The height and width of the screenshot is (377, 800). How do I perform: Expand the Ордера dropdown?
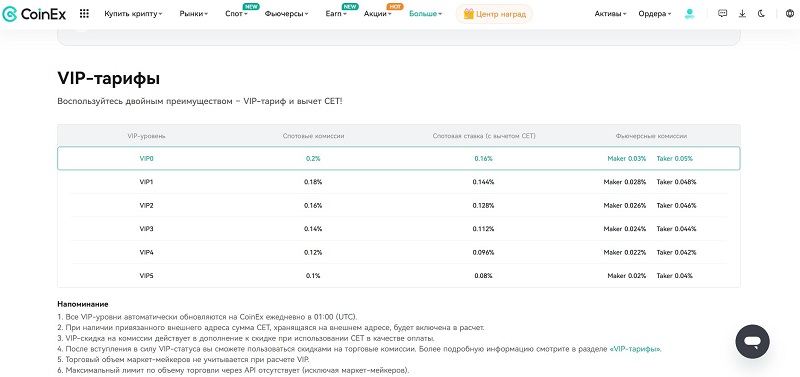click(x=655, y=14)
